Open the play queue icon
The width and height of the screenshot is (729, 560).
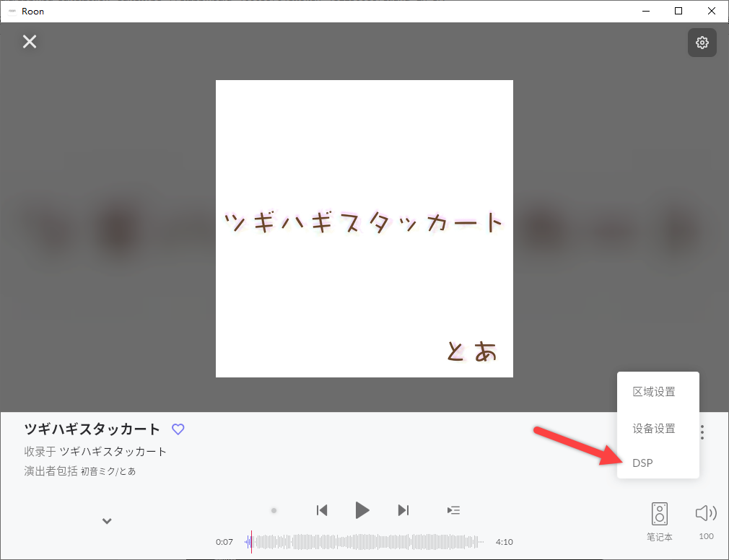pos(453,510)
